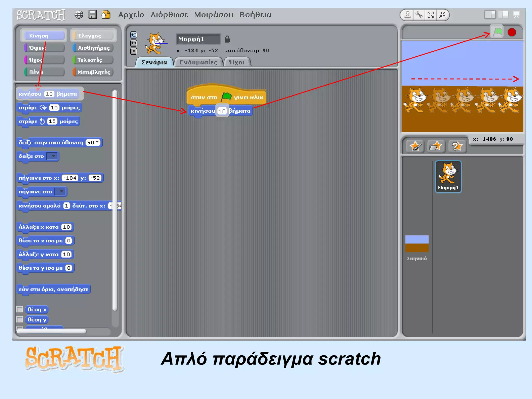Screen dimensions: 532x399
Task: Click the sprite lock icon
Action: point(227,39)
